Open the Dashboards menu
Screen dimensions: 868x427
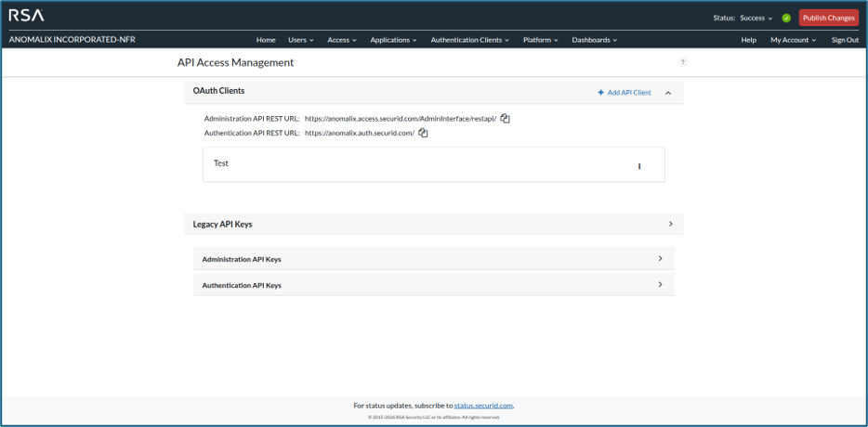coord(594,40)
